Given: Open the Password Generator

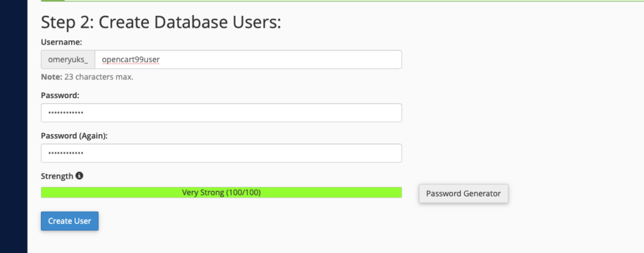Looking at the screenshot, I should pyautogui.click(x=464, y=193).
